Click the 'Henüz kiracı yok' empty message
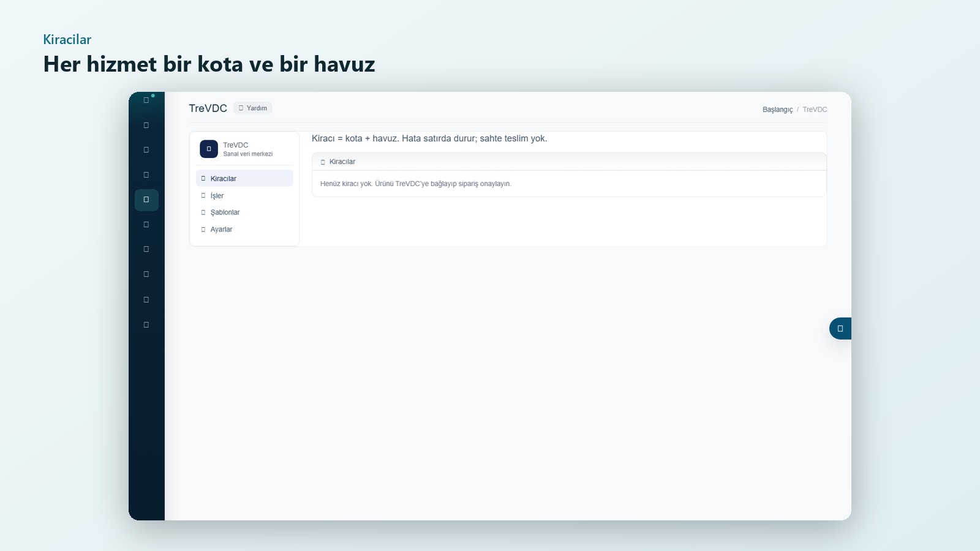 tap(416, 184)
